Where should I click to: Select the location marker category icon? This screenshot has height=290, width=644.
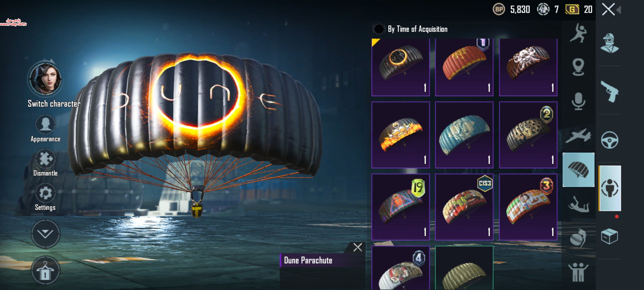click(x=578, y=67)
